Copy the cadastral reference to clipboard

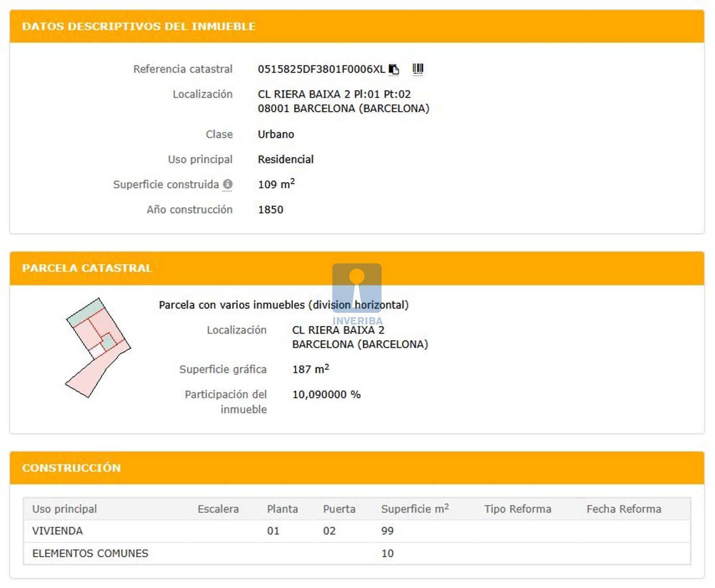tap(394, 69)
